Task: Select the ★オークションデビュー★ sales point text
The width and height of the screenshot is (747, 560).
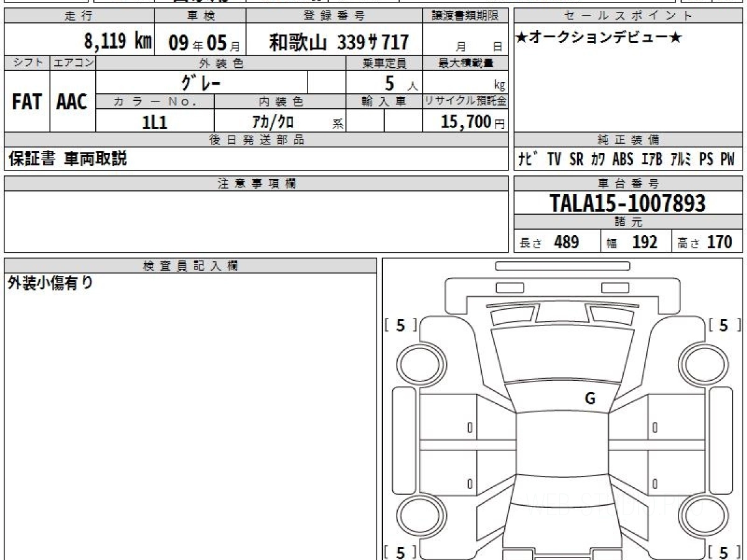Action: click(x=599, y=38)
